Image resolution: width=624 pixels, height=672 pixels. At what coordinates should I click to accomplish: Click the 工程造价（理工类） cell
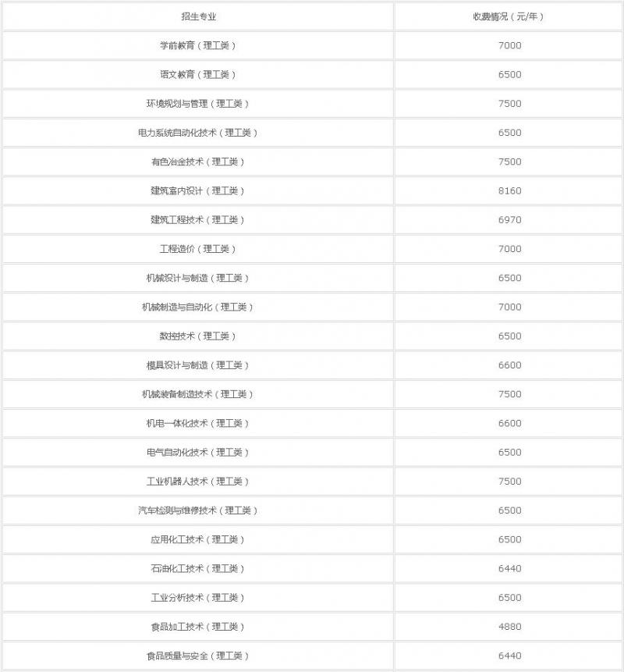point(197,249)
